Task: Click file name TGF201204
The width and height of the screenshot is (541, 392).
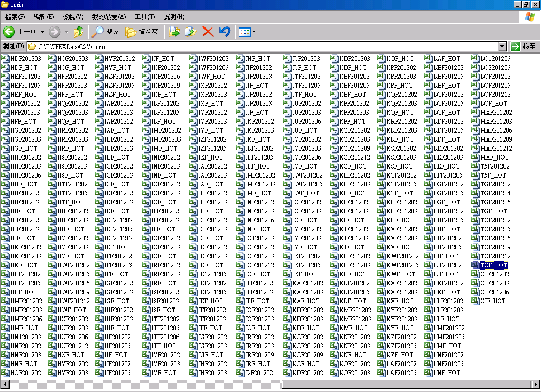Action: [x=496, y=193]
